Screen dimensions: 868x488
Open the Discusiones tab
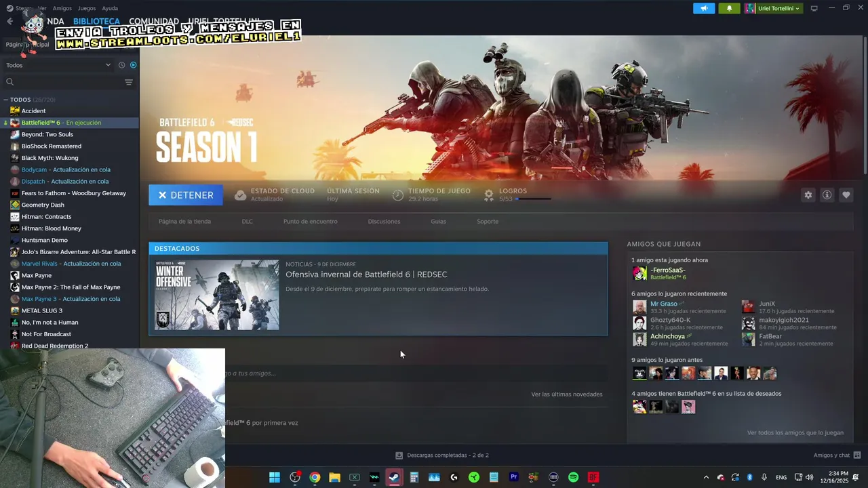point(384,222)
